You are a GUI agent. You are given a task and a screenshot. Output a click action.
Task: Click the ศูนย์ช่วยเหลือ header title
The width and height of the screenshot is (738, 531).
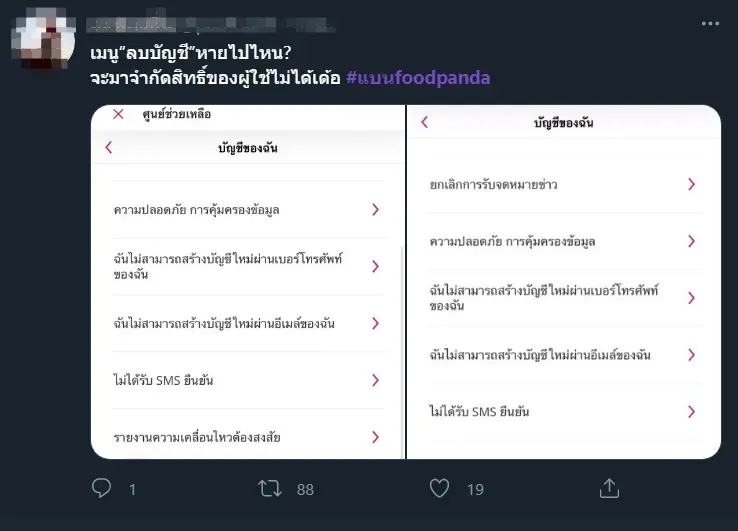click(x=176, y=114)
